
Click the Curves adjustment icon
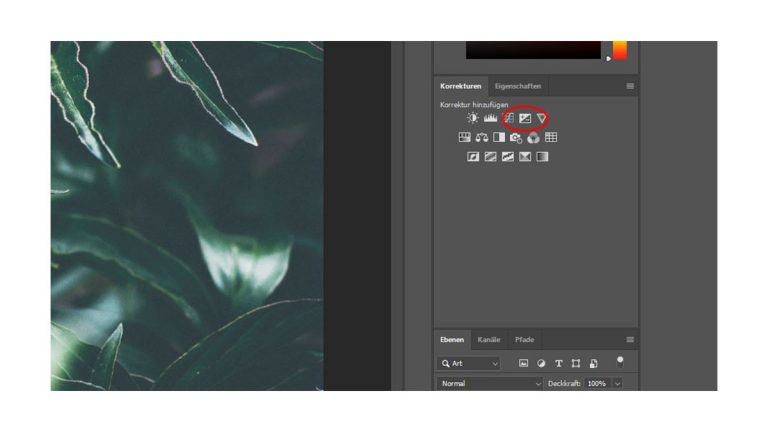(x=508, y=118)
